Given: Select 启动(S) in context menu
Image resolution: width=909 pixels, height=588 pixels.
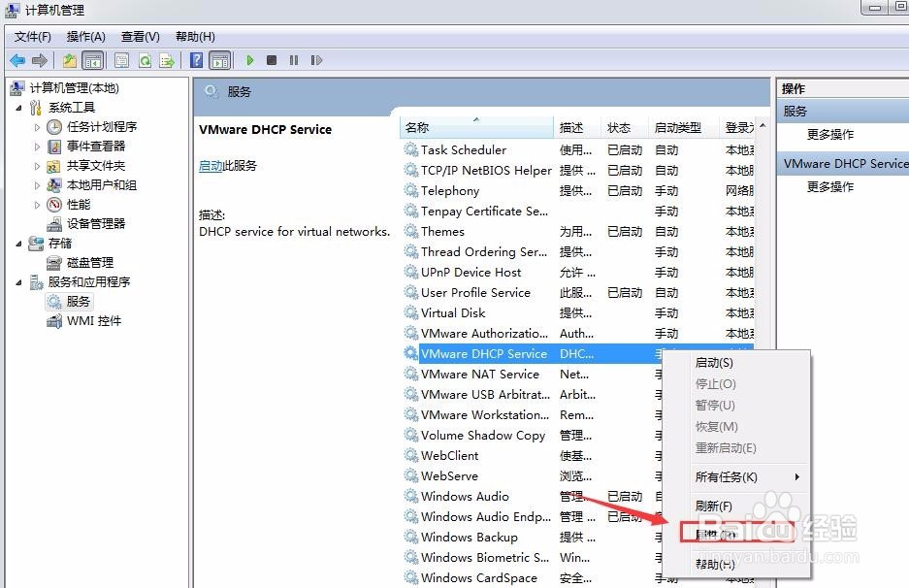Looking at the screenshot, I should tap(736, 363).
